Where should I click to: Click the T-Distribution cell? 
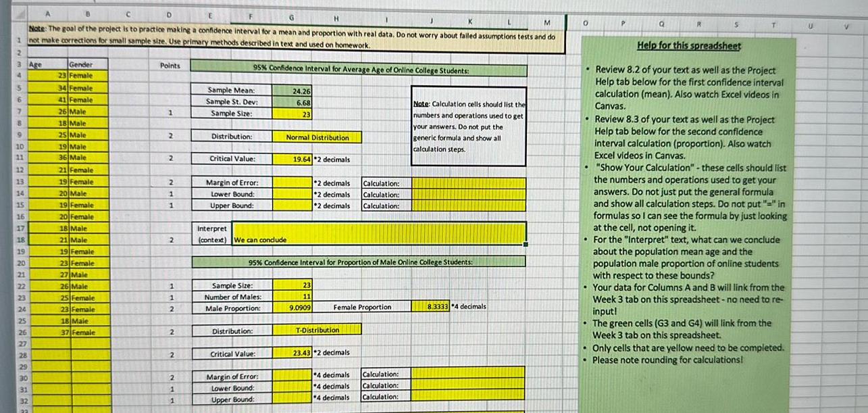pos(317,329)
